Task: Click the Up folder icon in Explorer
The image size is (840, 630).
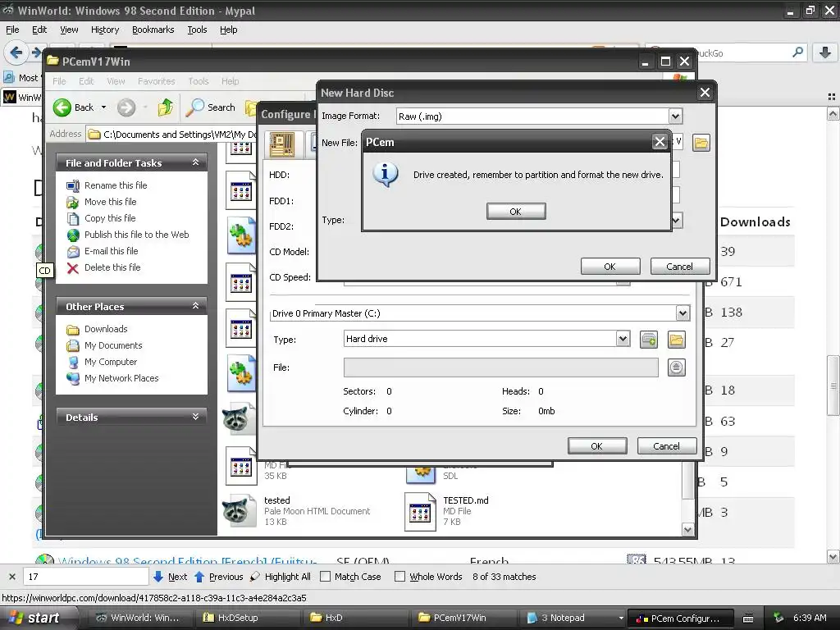Action: point(166,107)
